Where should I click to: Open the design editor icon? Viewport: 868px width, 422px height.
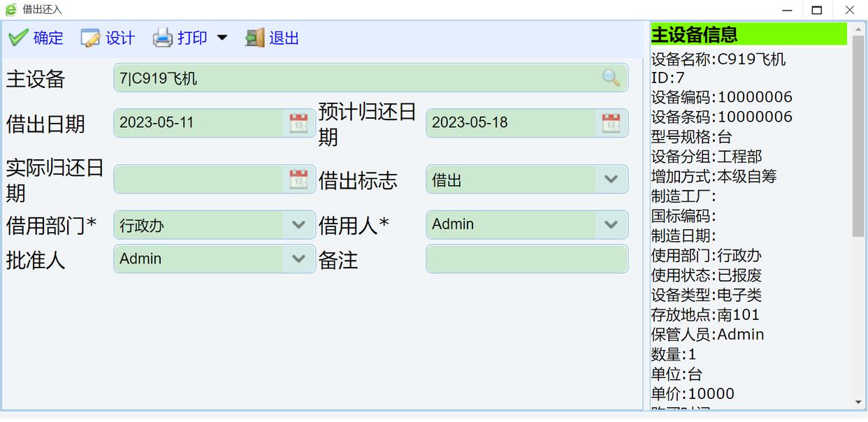pyautogui.click(x=90, y=38)
